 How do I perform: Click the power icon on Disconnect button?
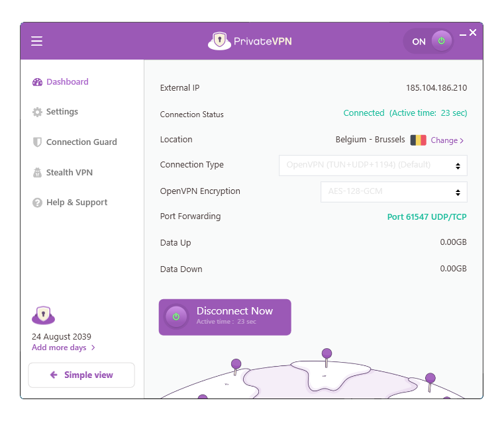[176, 316]
